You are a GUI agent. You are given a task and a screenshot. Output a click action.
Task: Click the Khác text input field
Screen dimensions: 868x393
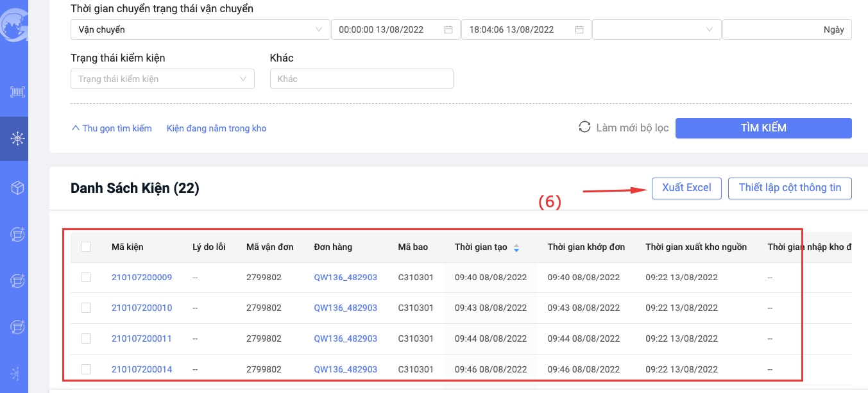(x=361, y=79)
